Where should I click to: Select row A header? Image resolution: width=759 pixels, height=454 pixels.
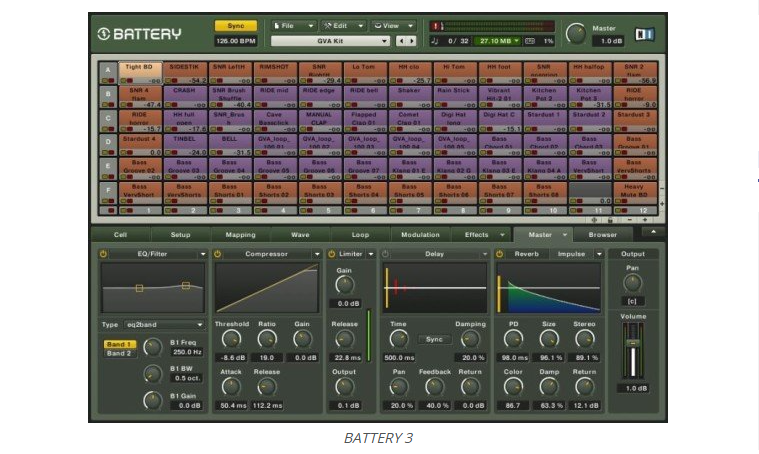[x=107, y=73]
